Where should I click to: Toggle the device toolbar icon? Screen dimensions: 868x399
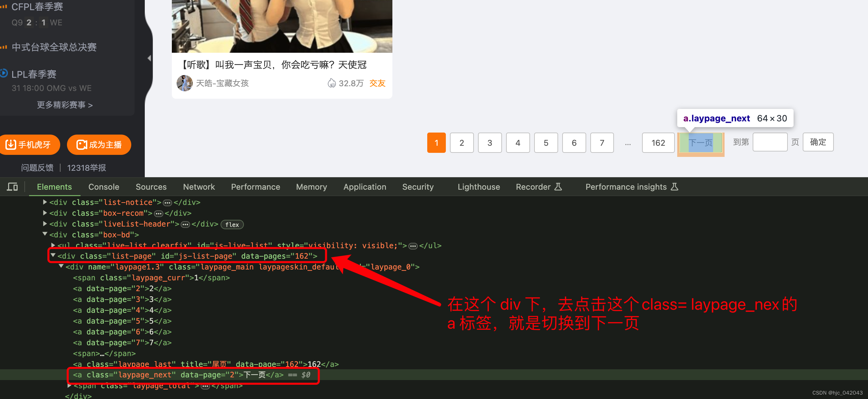pyautogui.click(x=13, y=187)
